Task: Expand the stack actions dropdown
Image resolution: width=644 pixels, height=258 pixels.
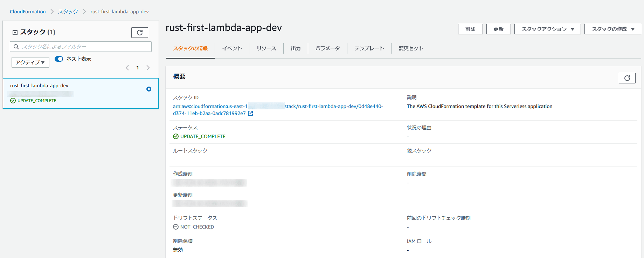Action: [x=547, y=29]
